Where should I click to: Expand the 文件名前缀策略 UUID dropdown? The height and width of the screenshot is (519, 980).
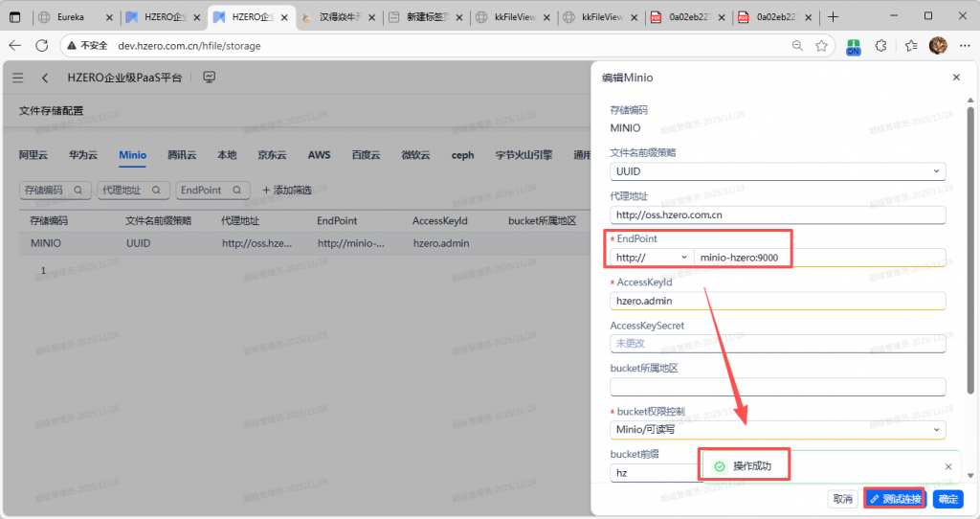pos(935,171)
